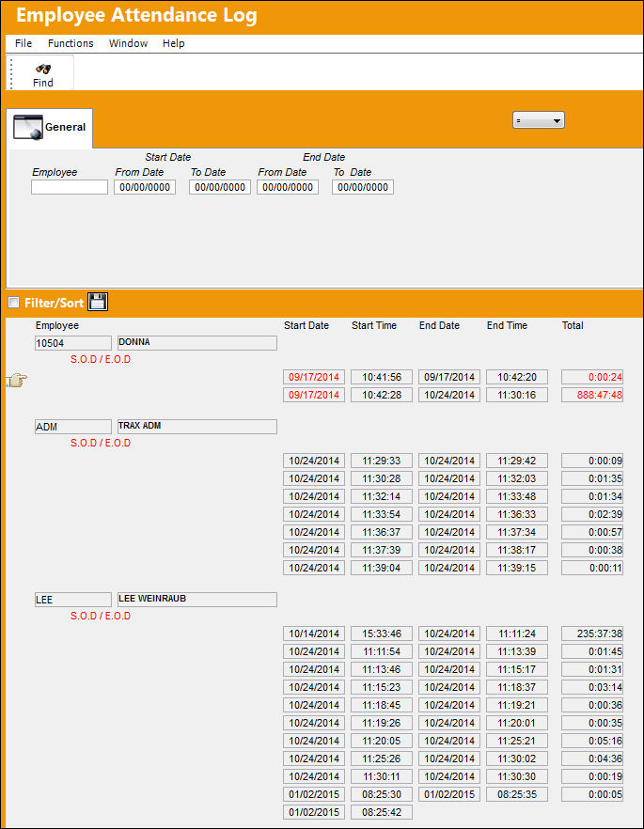Click the save floppy disk icon

[x=98, y=302]
